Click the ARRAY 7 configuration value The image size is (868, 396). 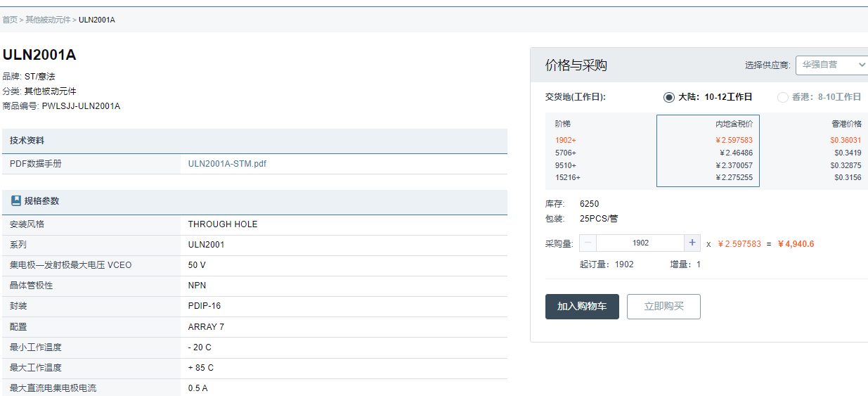206,327
